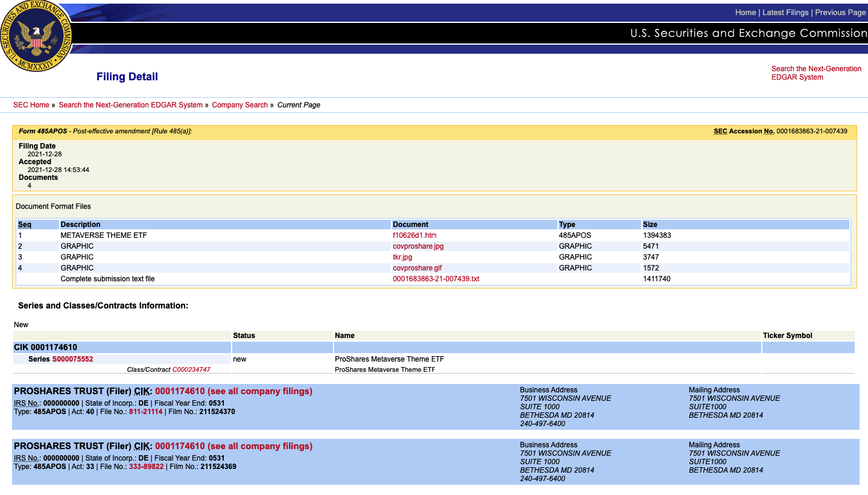Select Film No. 211524370
The width and height of the screenshot is (868, 495).
click(x=218, y=412)
